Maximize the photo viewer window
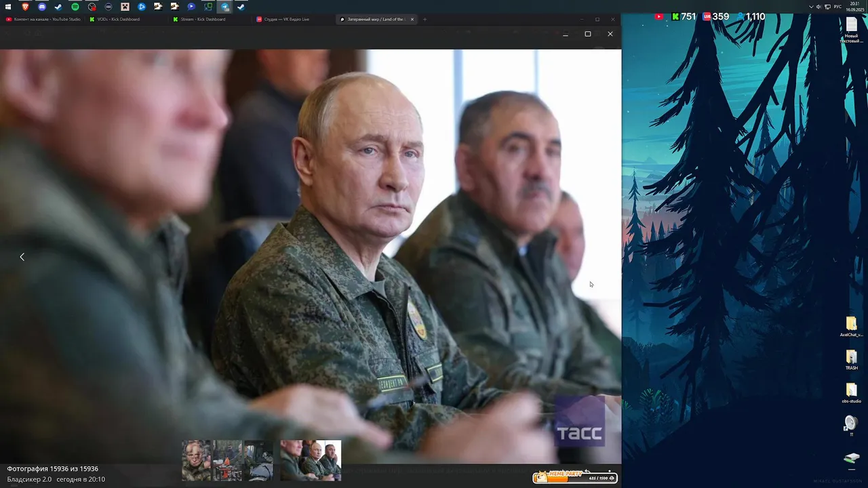Viewport: 868px width, 488px height. [588, 34]
